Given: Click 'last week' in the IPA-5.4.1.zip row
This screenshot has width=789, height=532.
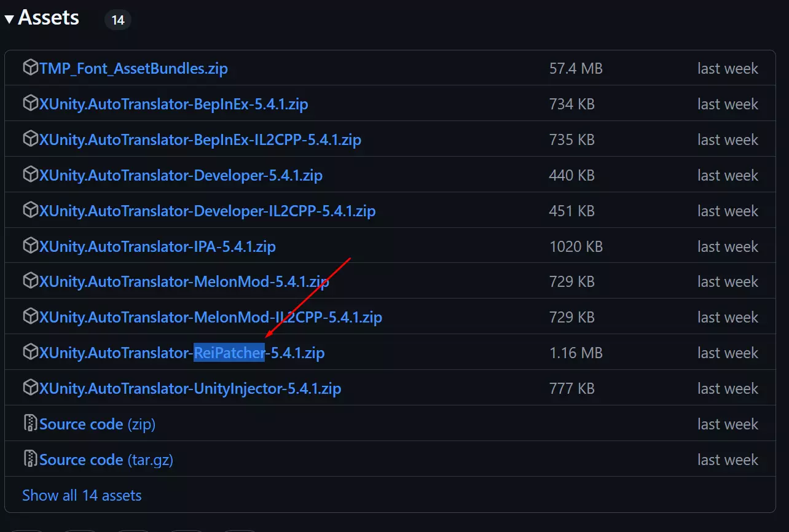Looking at the screenshot, I should click(728, 246).
